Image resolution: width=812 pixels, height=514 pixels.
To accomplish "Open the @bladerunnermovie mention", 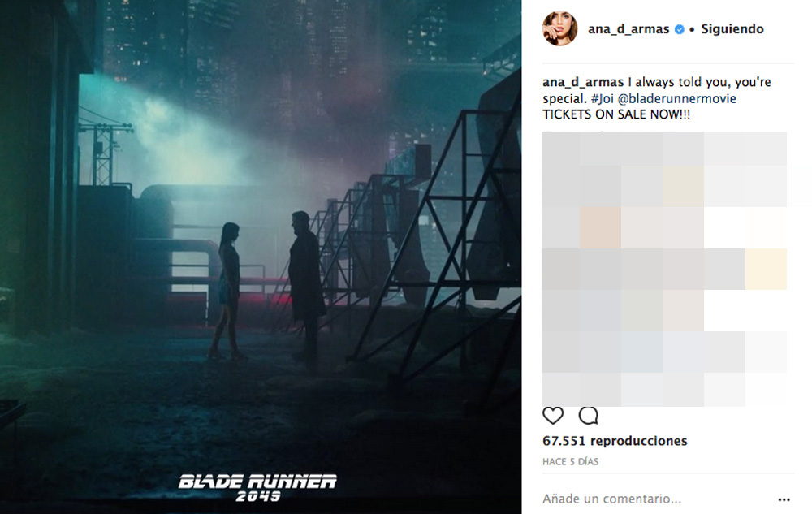I will pos(677,98).
